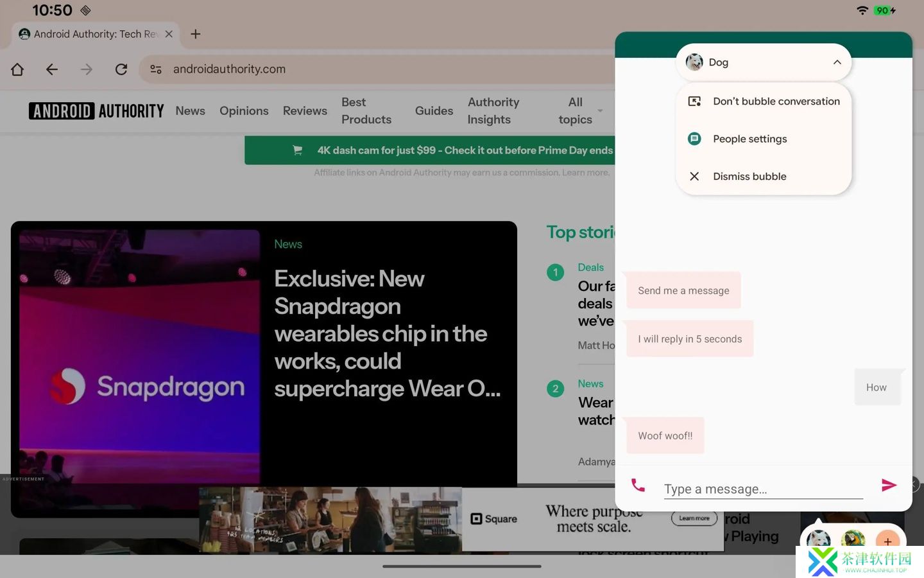Tap the plus bubble overflow button

887,539
